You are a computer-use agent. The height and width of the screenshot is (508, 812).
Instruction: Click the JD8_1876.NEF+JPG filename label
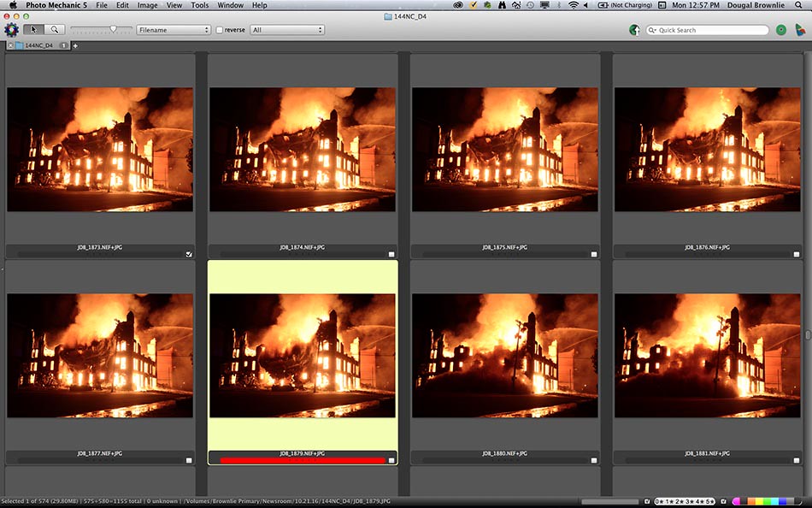point(707,247)
